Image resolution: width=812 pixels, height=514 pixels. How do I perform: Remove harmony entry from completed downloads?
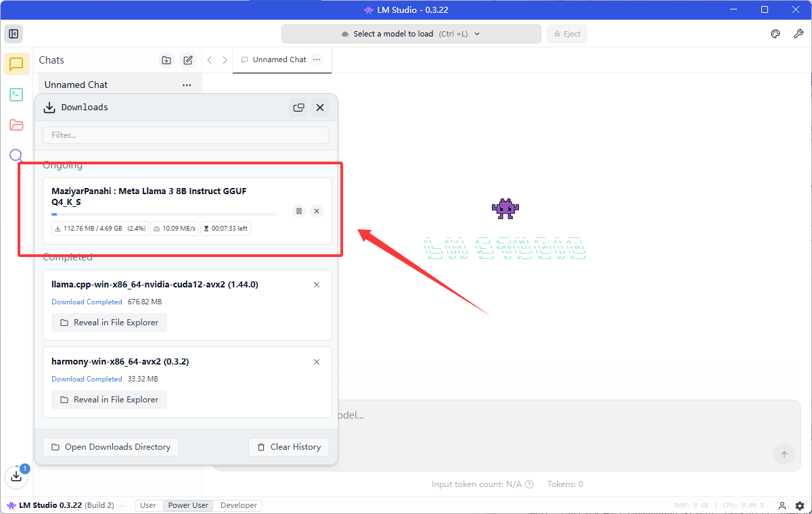pyautogui.click(x=317, y=362)
